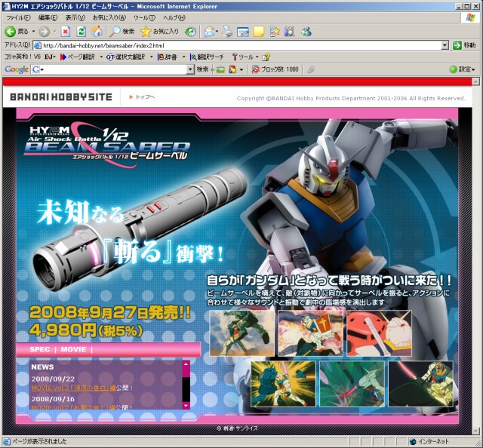Open the 編集(E) menu

48,18
